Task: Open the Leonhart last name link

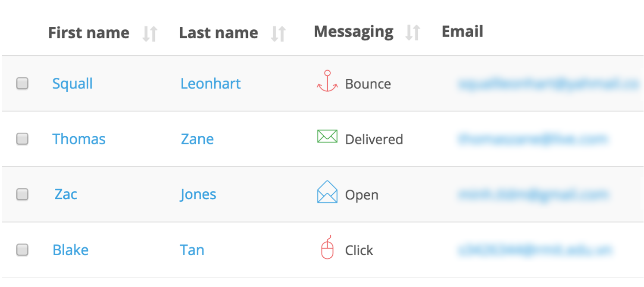Action: 210,84
